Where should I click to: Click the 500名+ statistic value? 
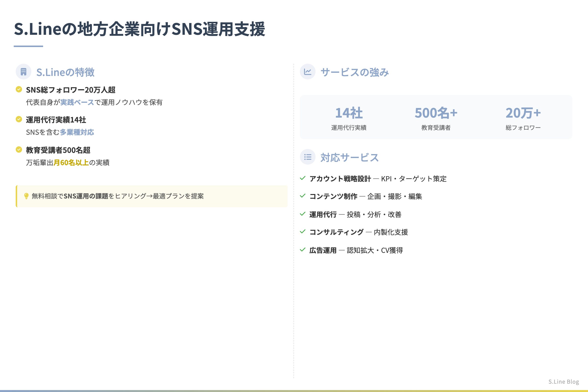click(436, 113)
